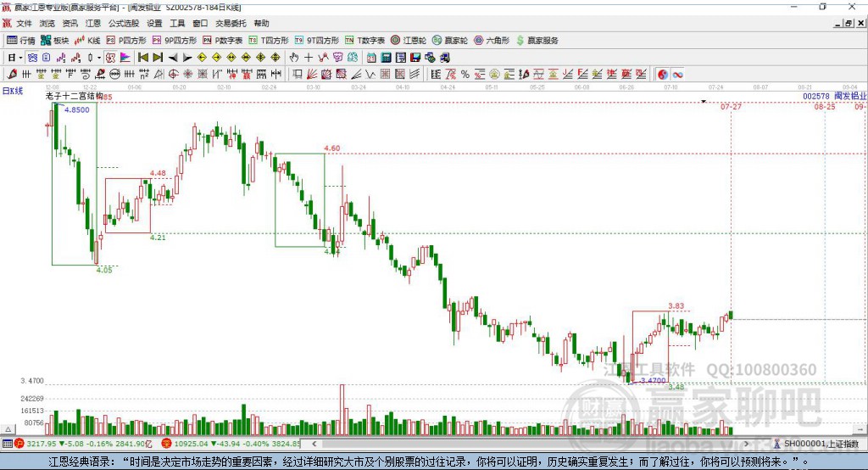Open the 9T四方形 tool
Viewport: 868px width, 470px height.
[317, 41]
